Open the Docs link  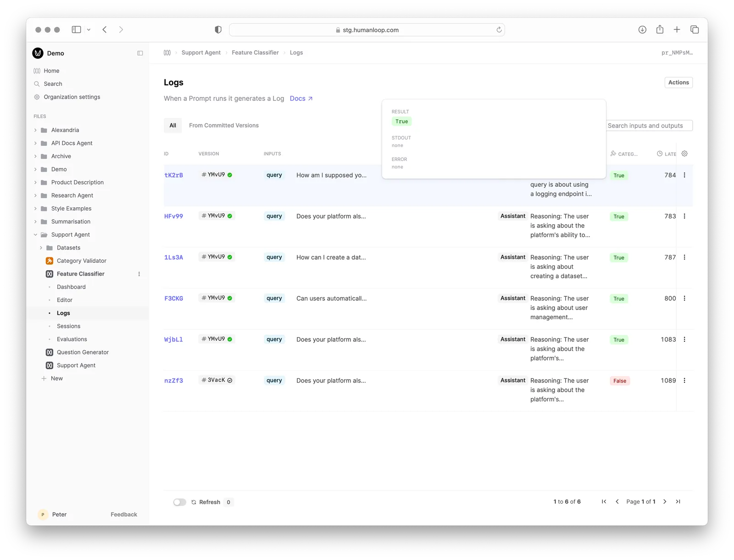[301, 99]
